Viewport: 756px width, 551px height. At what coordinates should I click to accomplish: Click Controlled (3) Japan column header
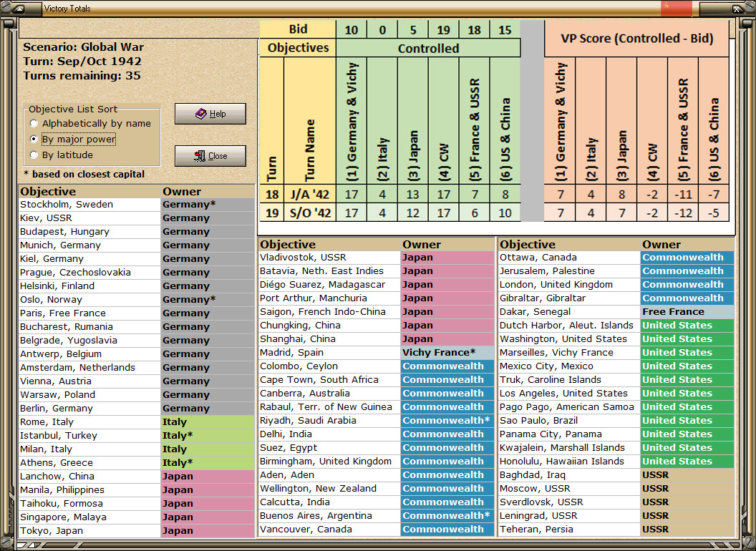point(412,120)
